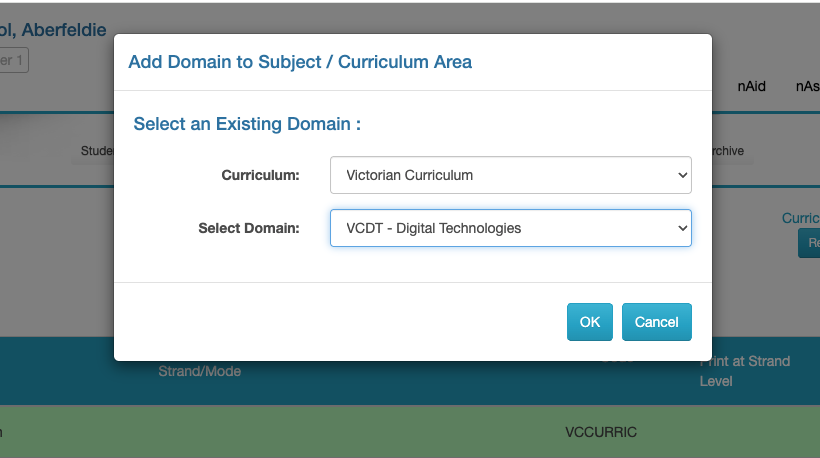Click the badge ending in 'er 1'
Image resolution: width=820 pixels, height=458 pixels.
[x=14, y=60]
